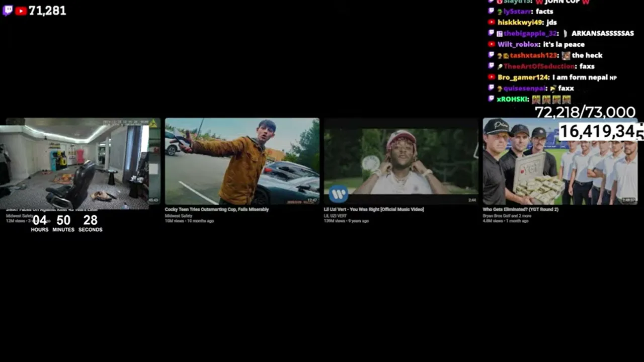This screenshot has height=362, width=644.
Task: Click the 2:44 duration badge on Lil Uzi video
Action: (472, 200)
